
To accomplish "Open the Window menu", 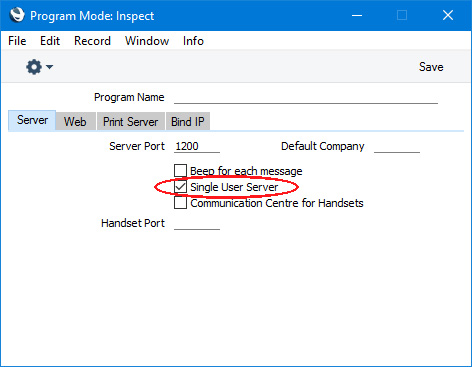I will 147,41.
